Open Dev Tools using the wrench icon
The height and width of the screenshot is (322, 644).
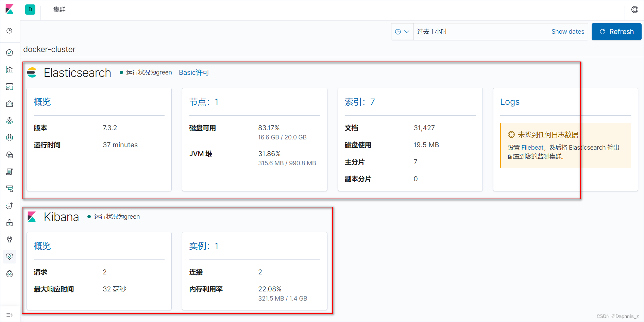[10, 240]
